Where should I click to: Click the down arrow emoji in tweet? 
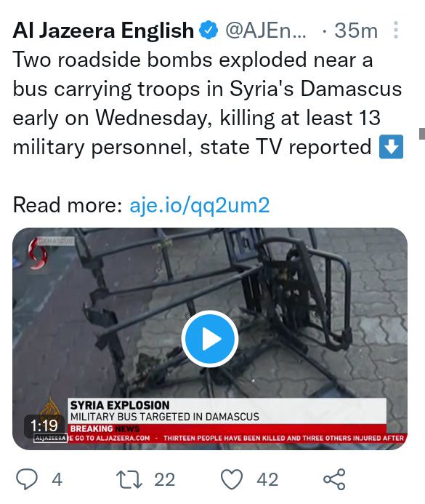coord(392,147)
